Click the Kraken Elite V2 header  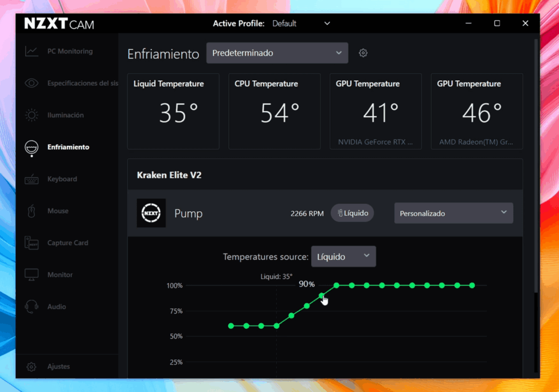[169, 175]
